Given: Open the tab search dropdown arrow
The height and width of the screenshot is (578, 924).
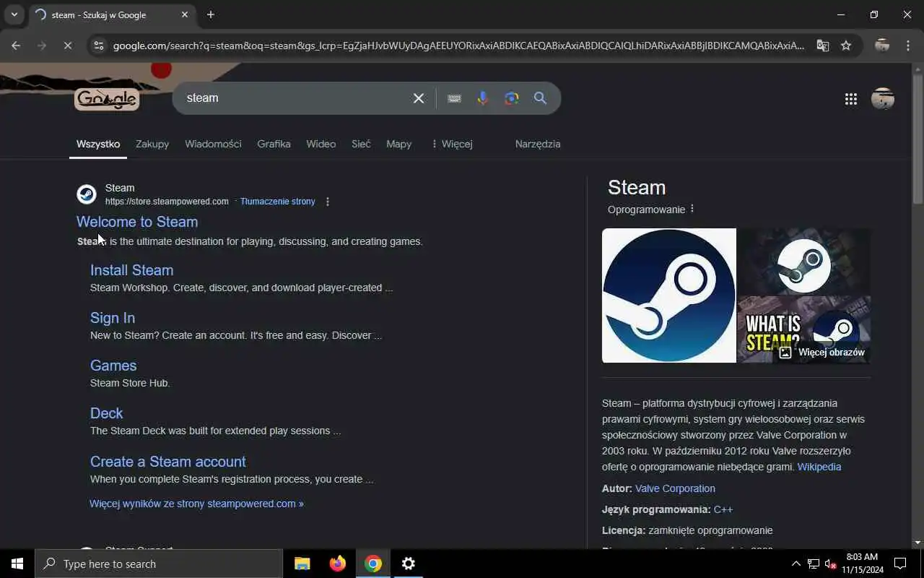Looking at the screenshot, I should point(14,14).
